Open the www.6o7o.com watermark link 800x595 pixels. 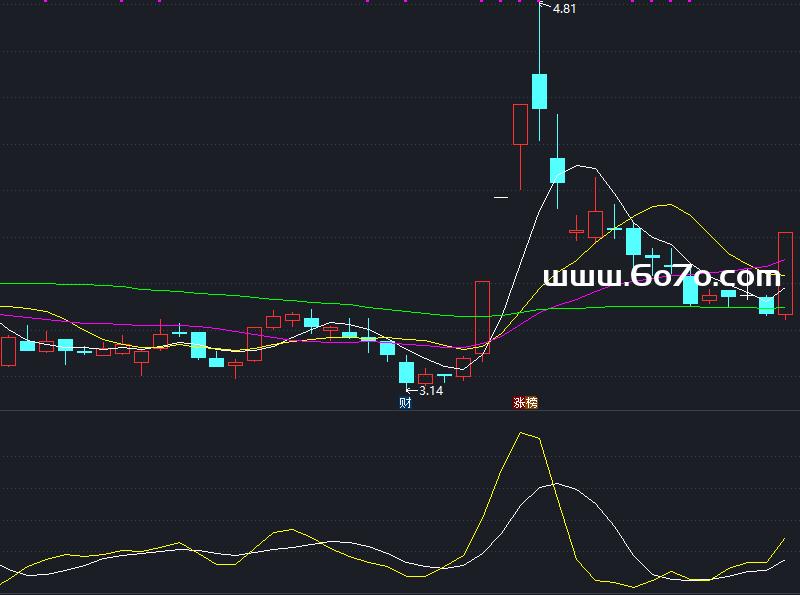(661, 276)
